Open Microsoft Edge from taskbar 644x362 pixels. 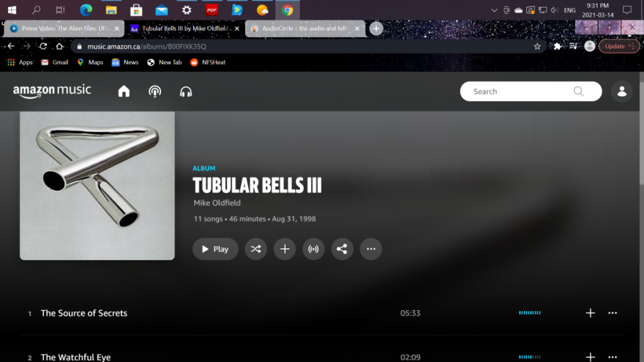[86, 10]
